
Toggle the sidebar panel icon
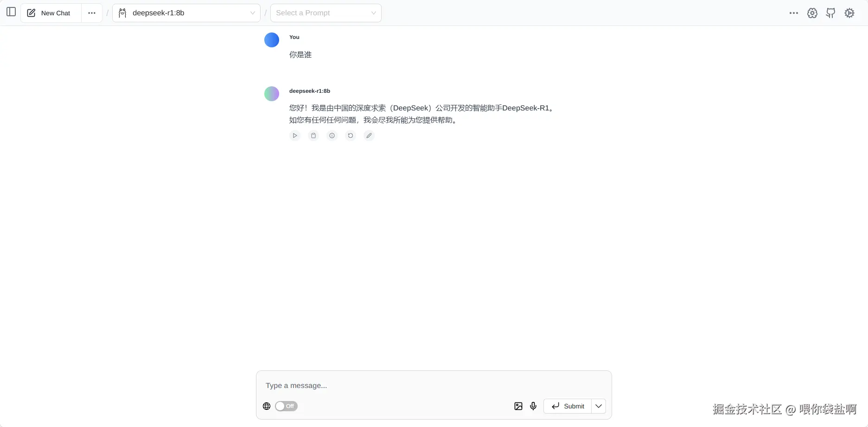[x=11, y=12]
